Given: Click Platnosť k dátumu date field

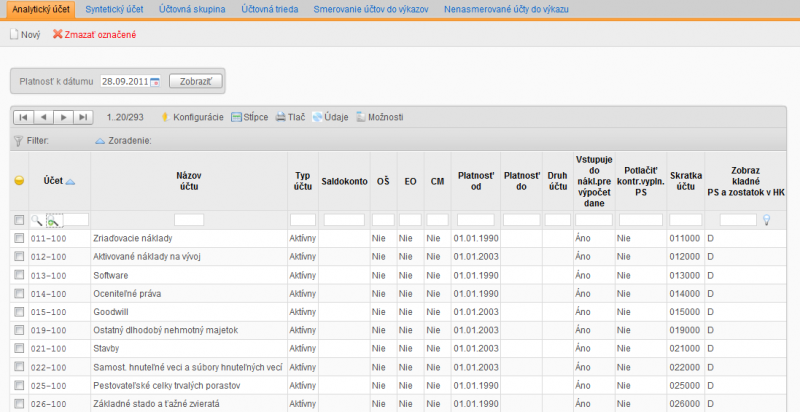Looking at the screenshot, I should tap(124, 82).
